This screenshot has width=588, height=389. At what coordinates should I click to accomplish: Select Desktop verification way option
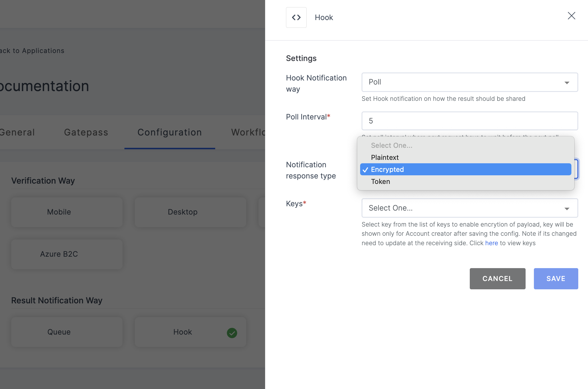point(182,212)
